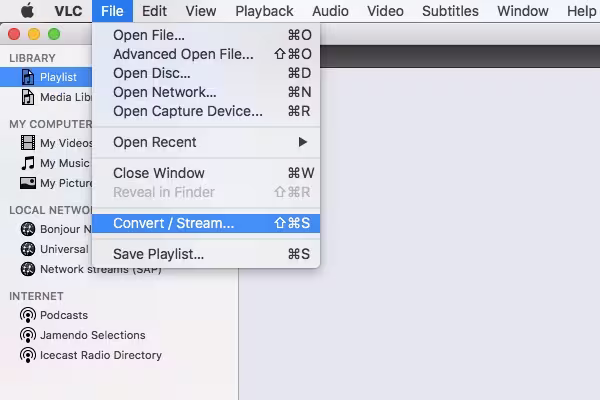Click the Podcasts icon
The image size is (600, 400).
[29, 315]
